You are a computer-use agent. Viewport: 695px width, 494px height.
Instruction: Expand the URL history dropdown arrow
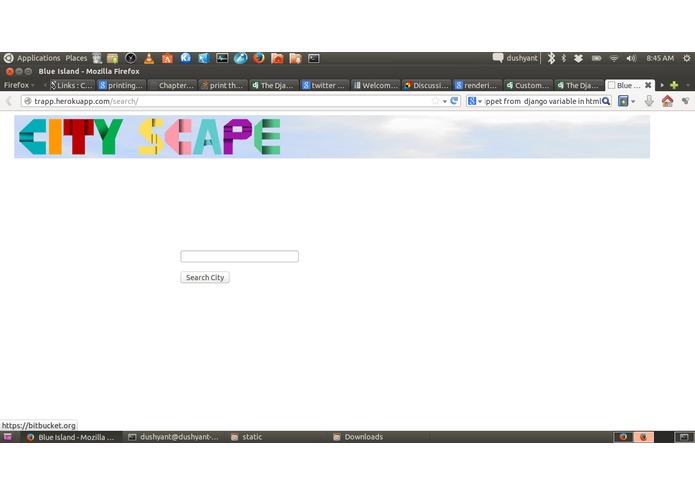coord(445,101)
